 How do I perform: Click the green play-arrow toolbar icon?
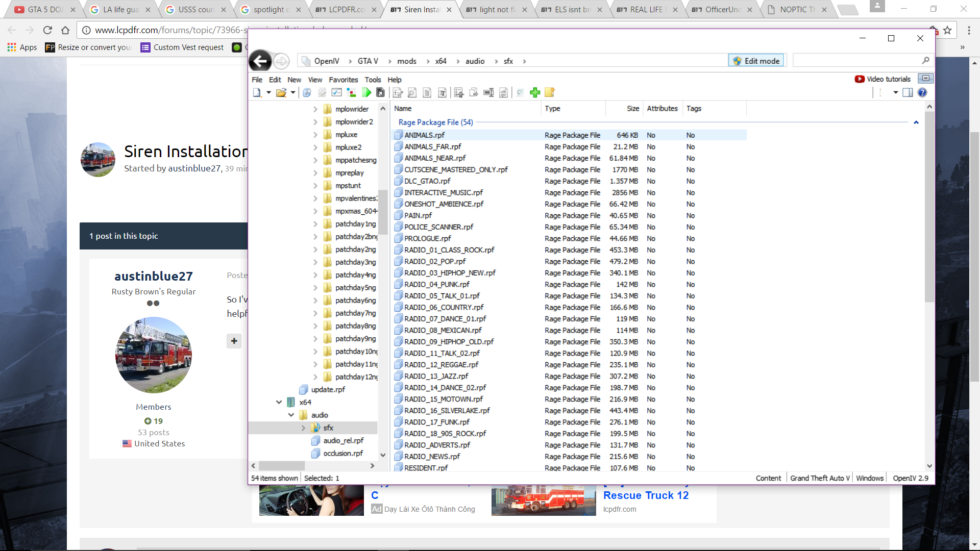coord(366,92)
